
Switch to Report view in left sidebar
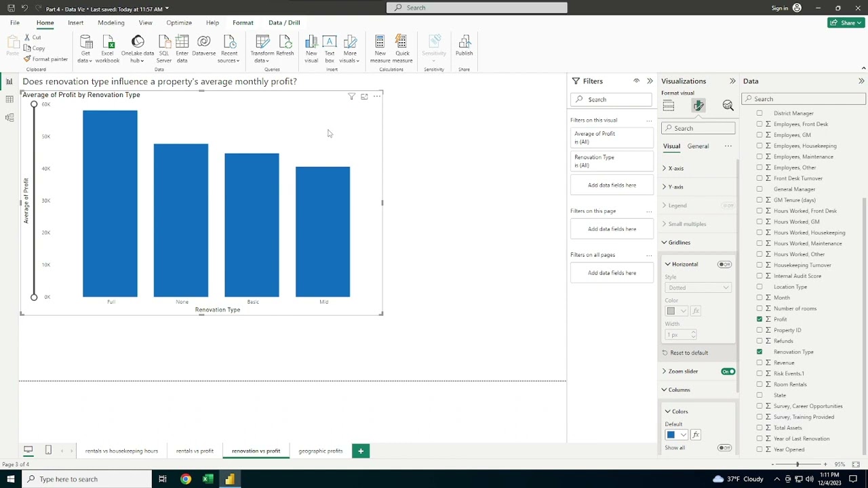pyautogui.click(x=9, y=81)
